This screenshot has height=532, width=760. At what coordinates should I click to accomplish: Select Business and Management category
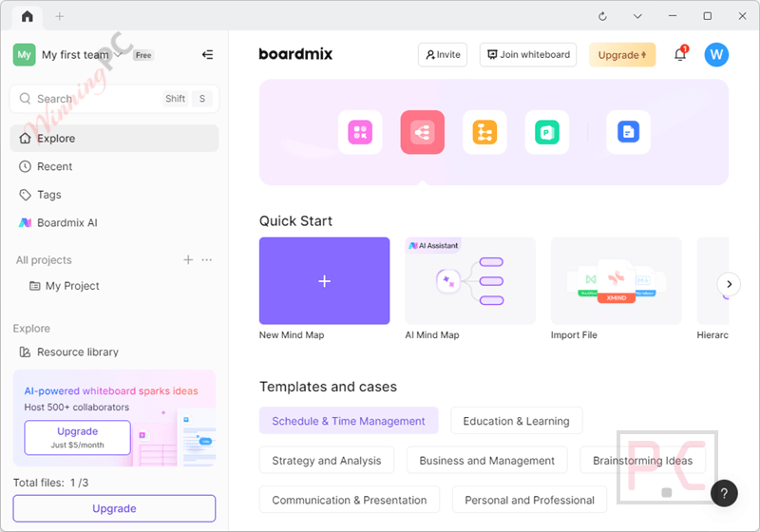coord(486,461)
